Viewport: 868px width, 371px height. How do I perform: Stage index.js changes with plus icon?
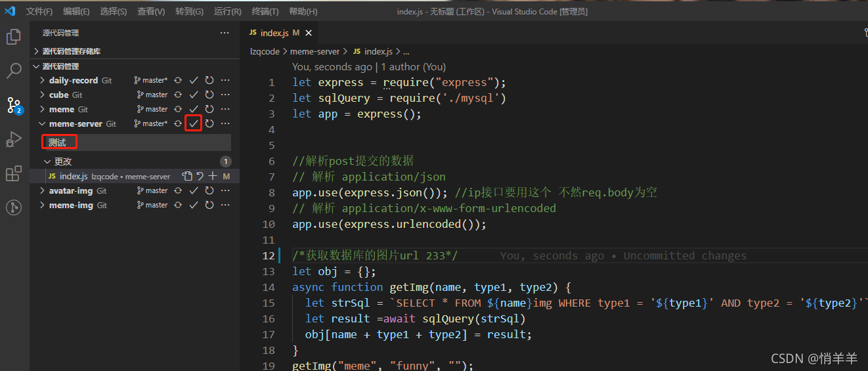pyautogui.click(x=213, y=176)
